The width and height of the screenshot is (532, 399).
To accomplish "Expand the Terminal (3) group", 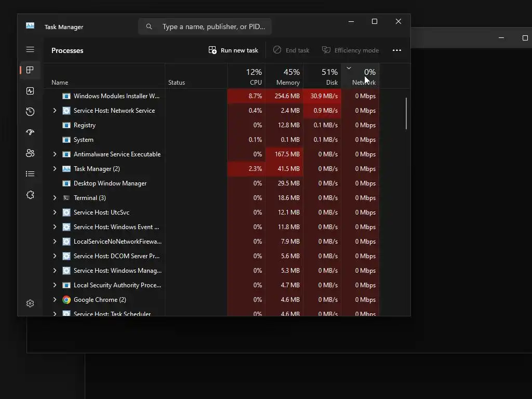I will pyautogui.click(x=55, y=198).
